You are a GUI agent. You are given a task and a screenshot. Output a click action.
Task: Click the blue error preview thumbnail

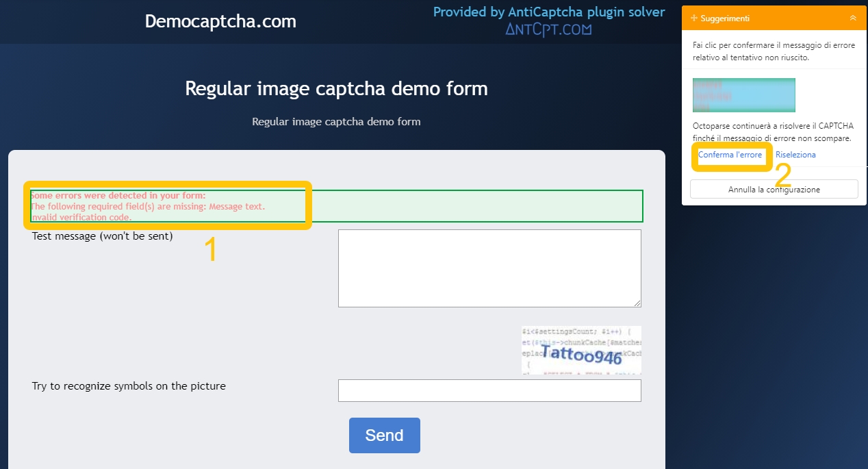[743, 95]
